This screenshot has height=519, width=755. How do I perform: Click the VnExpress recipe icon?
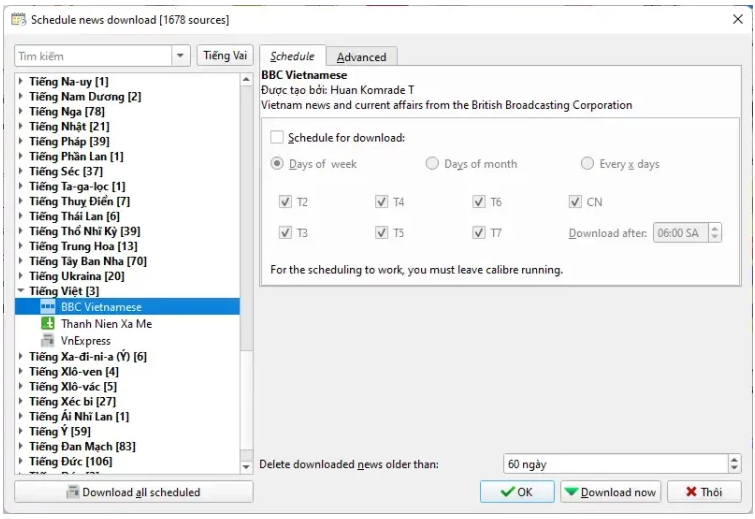tap(48, 340)
